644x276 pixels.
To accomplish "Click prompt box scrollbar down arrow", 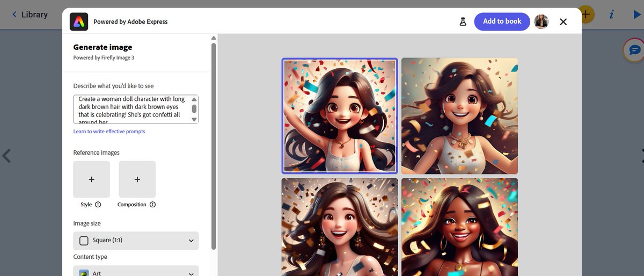I will tap(194, 120).
